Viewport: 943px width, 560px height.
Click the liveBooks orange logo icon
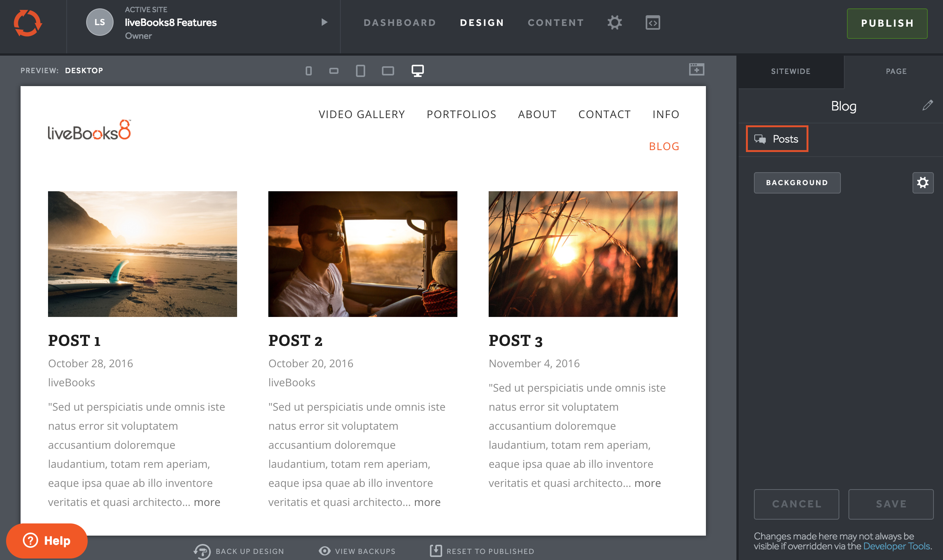[x=28, y=23]
